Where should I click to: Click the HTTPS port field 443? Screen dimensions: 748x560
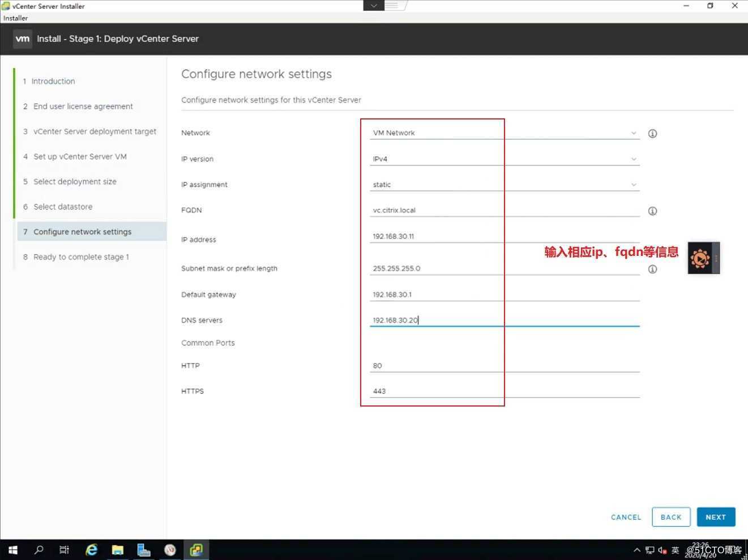[505, 391]
